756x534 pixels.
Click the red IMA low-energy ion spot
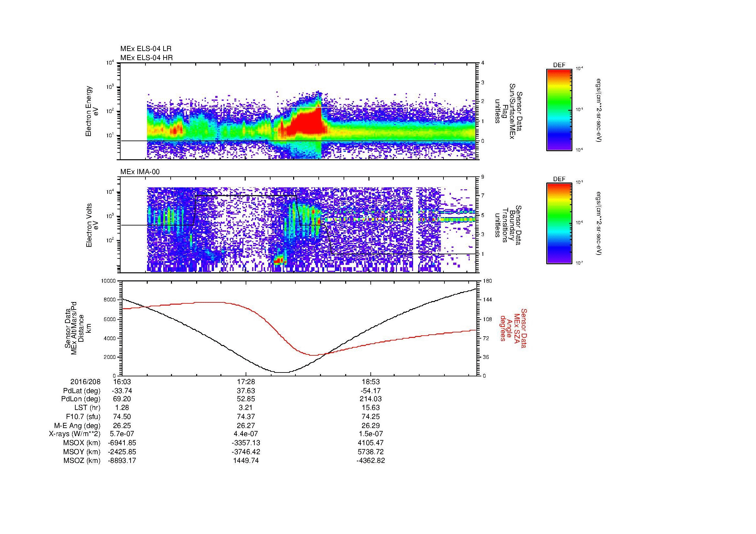tap(279, 261)
